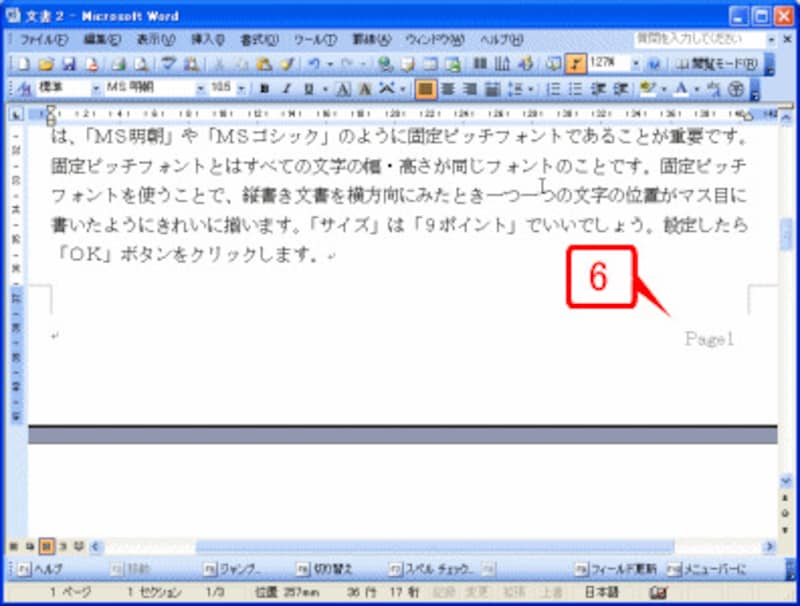800x606 pixels.
Task: Save the document with the floppy icon
Action: [x=69, y=64]
